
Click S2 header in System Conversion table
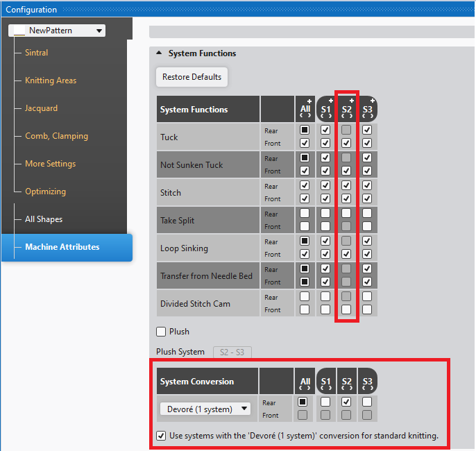pos(346,382)
